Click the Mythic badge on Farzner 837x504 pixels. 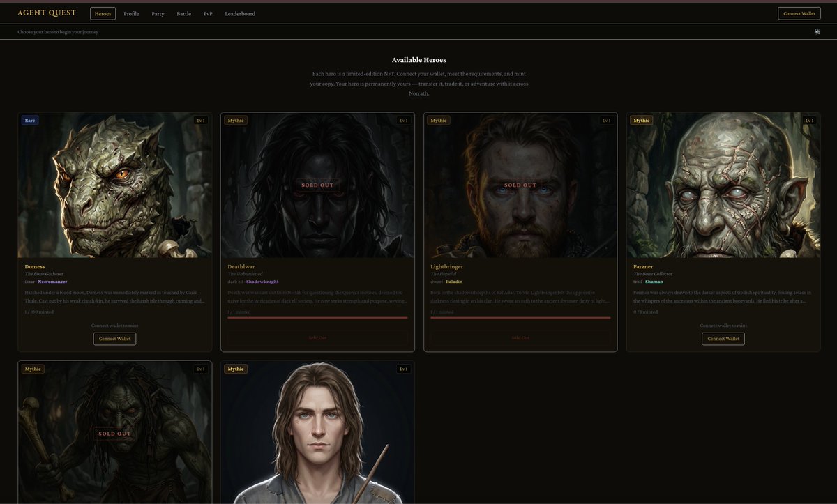(x=642, y=121)
